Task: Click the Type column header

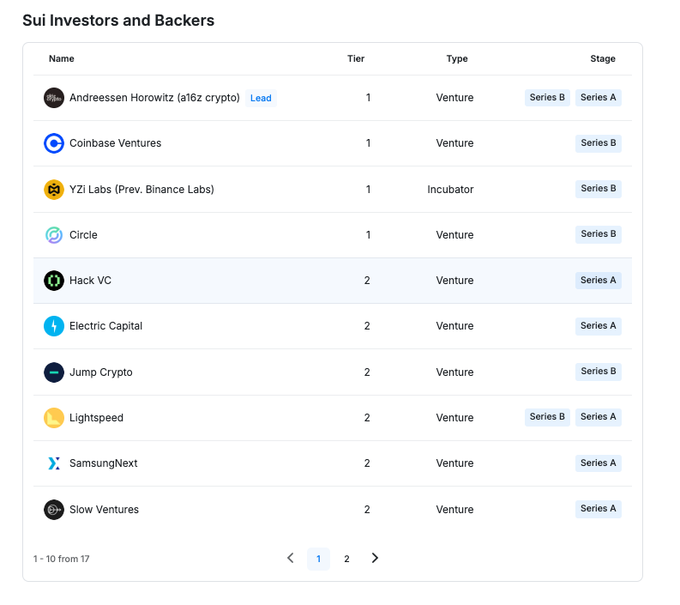Action: coord(457,59)
